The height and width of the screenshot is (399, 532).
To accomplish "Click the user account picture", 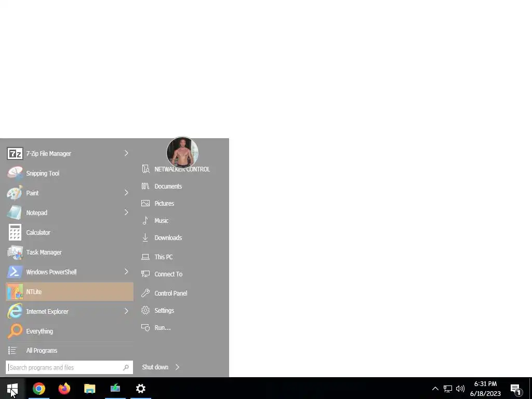I will point(182,153).
